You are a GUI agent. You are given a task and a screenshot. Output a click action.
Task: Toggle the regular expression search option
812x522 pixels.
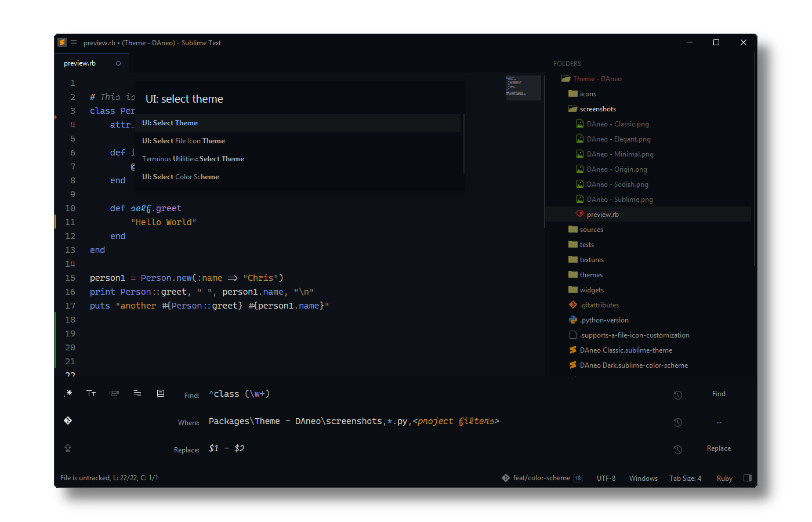pos(68,393)
